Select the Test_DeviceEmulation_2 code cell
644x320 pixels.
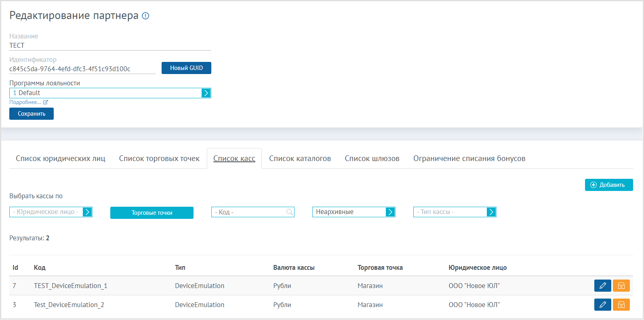pyautogui.click(x=69, y=305)
